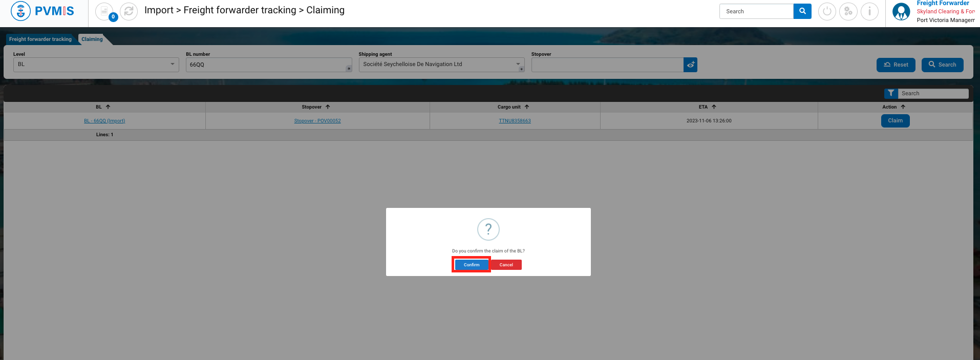
Task: Cancel the claim confirmation dialog
Action: pos(506,265)
